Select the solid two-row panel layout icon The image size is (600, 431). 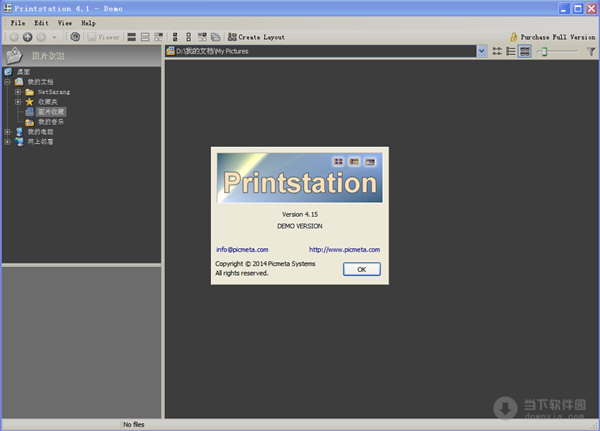[x=132, y=37]
